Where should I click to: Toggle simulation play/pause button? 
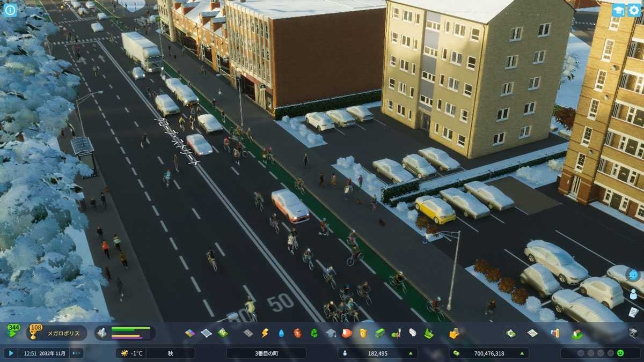click(10, 353)
